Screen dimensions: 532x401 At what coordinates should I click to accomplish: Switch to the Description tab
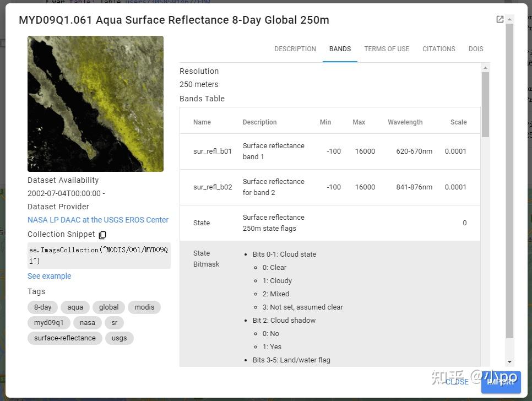[x=295, y=49]
